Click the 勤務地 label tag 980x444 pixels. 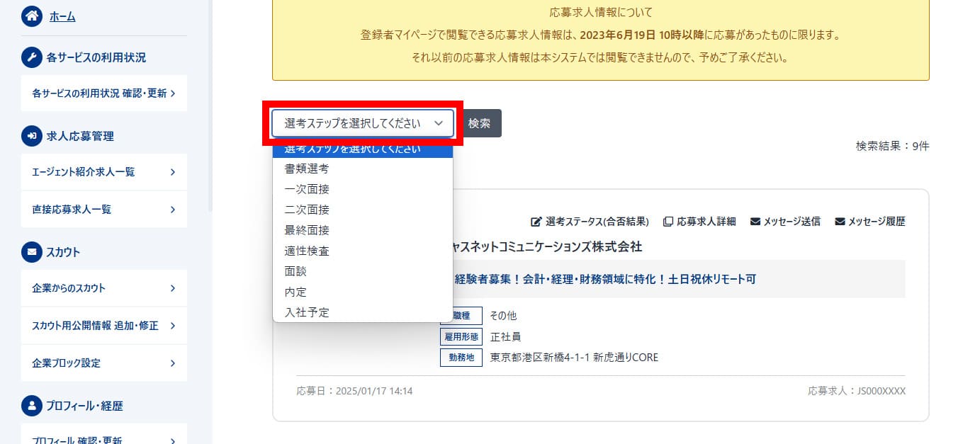[461, 358]
